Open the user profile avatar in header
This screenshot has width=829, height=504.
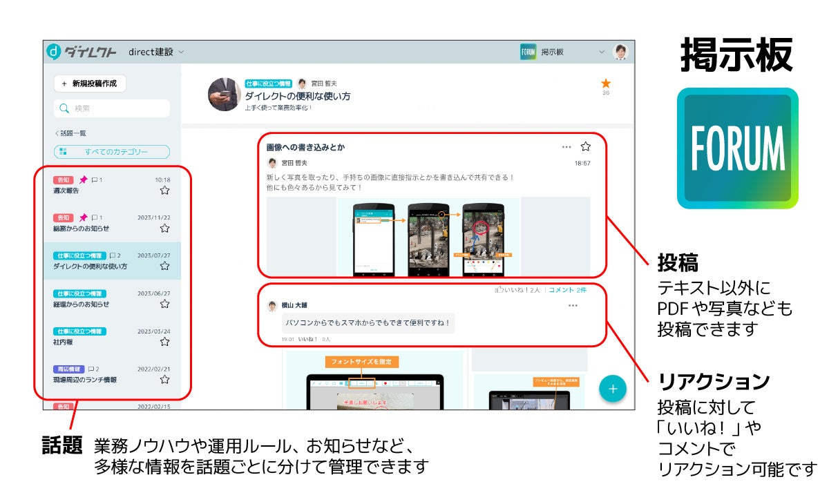point(620,52)
